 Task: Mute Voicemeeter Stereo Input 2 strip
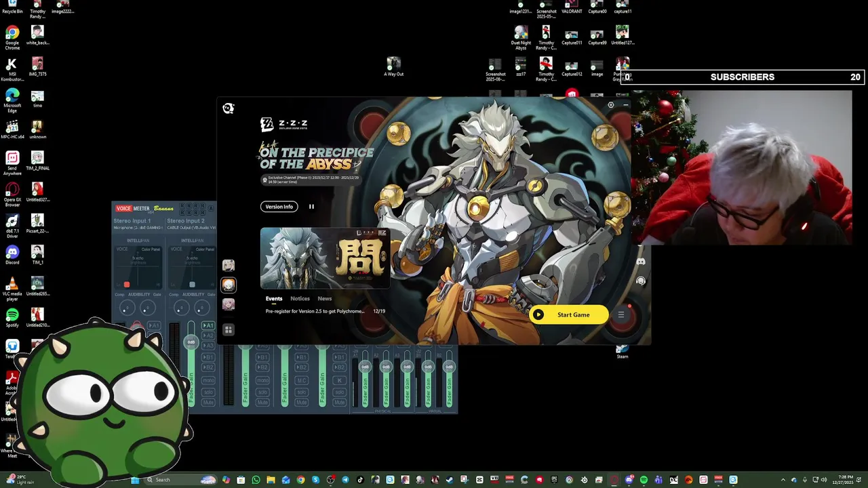point(208,403)
